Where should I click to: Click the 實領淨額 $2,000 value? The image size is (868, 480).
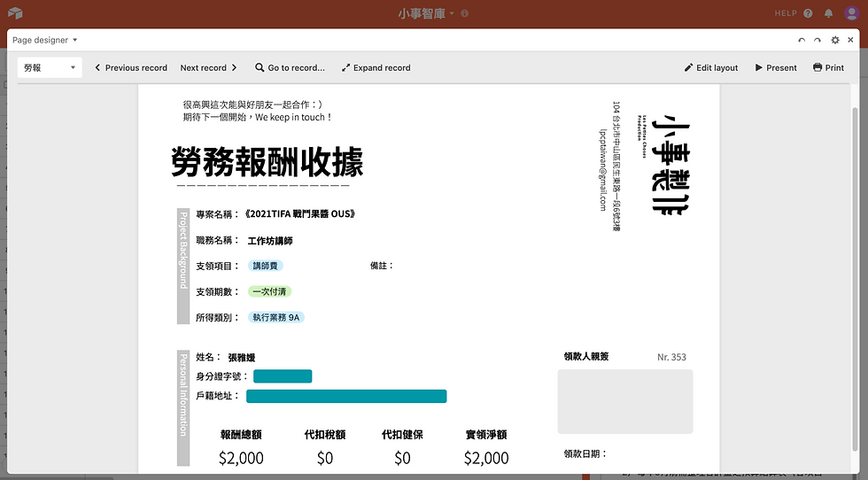[486, 458]
